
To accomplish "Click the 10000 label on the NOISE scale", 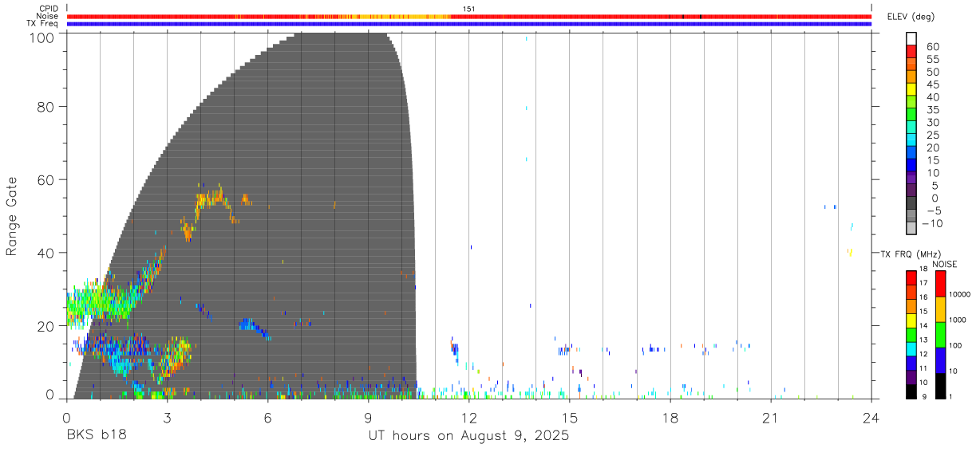I will [x=959, y=295].
